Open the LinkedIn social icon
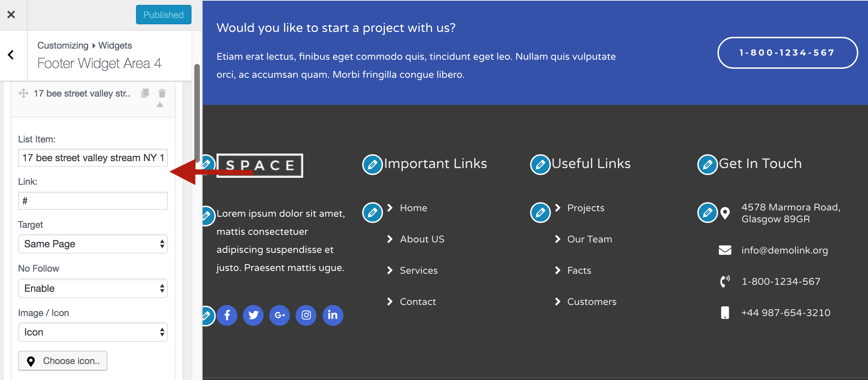This screenshot has height=380, width=868. pyautogui.click(x=333, y=315)
